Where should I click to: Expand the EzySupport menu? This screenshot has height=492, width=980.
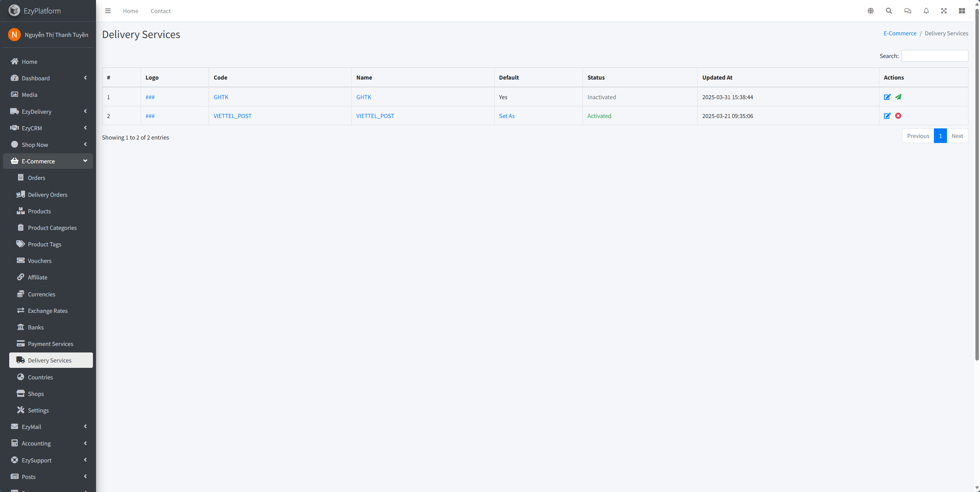(48, 460)
